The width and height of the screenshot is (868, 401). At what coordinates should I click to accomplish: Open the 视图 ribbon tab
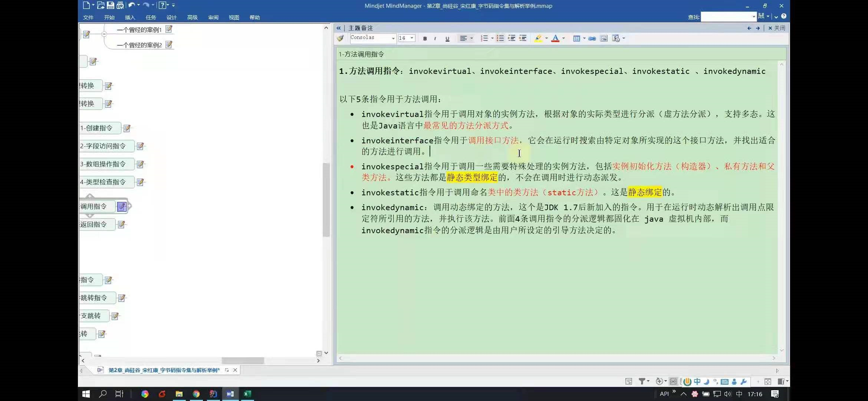234,17
